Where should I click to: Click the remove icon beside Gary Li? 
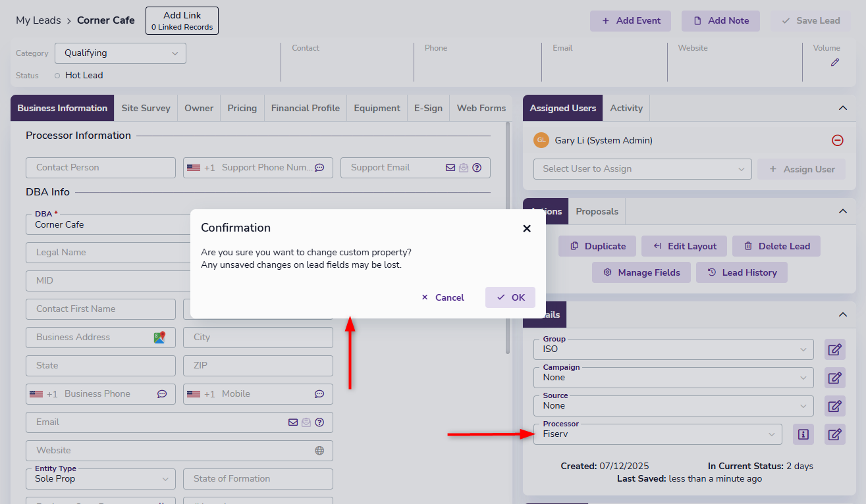click(837, 140)
